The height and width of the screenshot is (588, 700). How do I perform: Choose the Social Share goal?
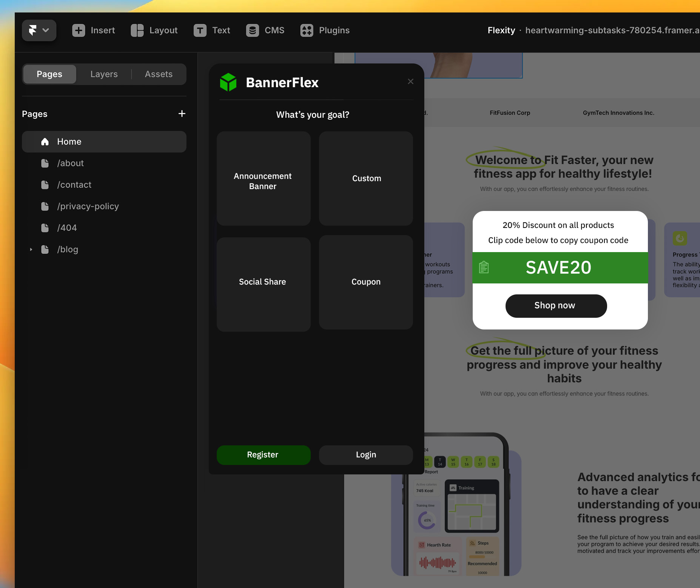(x=264, y=284)
